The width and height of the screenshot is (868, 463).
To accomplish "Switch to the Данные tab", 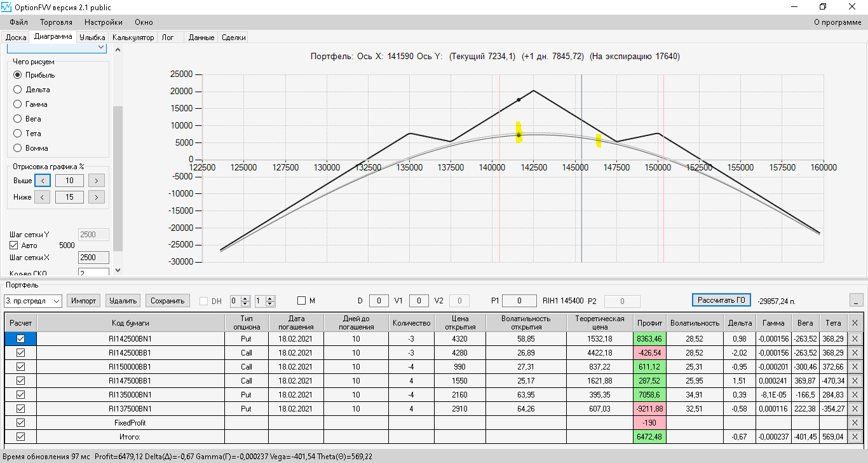I will click(x=201, y=38).
